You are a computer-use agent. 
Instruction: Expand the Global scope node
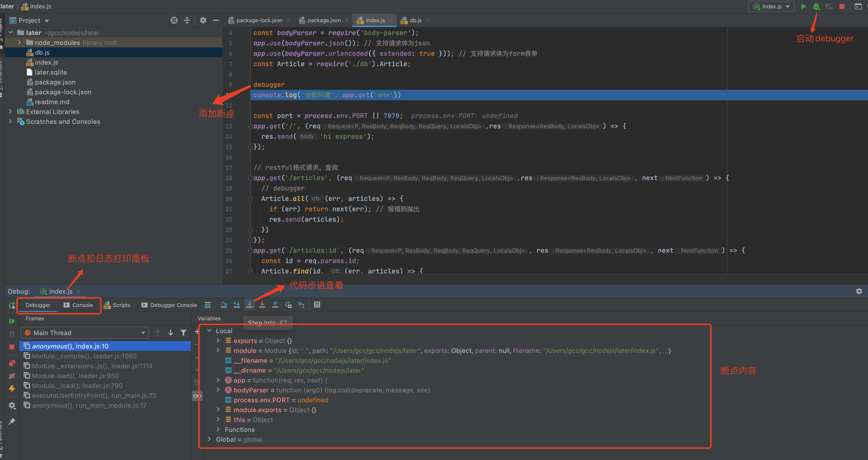(x=209, y=440)
